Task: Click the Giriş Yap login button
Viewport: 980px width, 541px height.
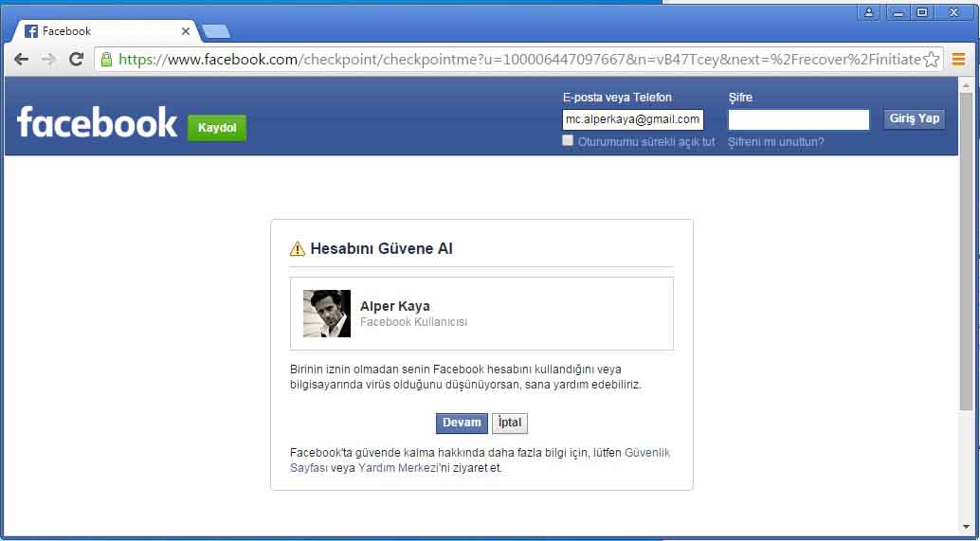Action: click(x=914, y=118)
